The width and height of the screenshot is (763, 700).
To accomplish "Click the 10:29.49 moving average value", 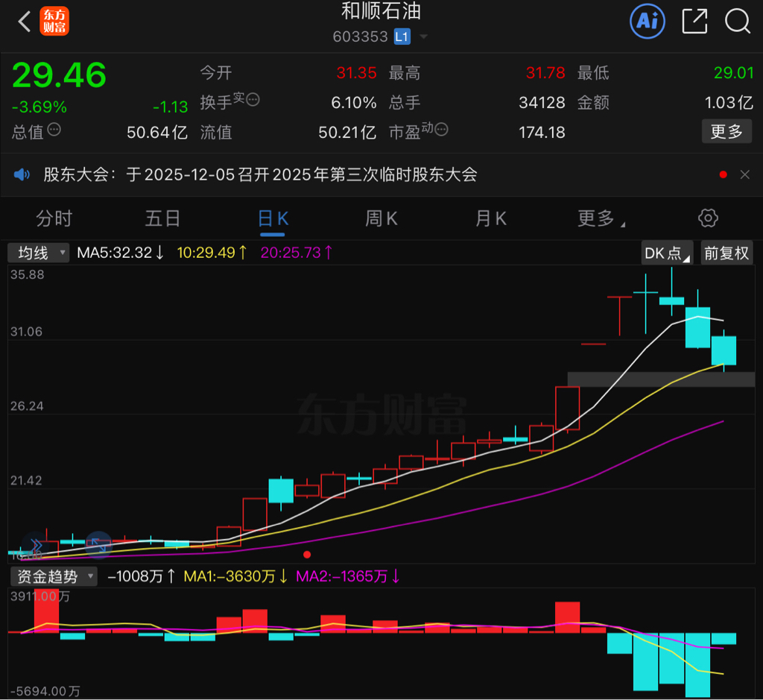I will (212, 253).
